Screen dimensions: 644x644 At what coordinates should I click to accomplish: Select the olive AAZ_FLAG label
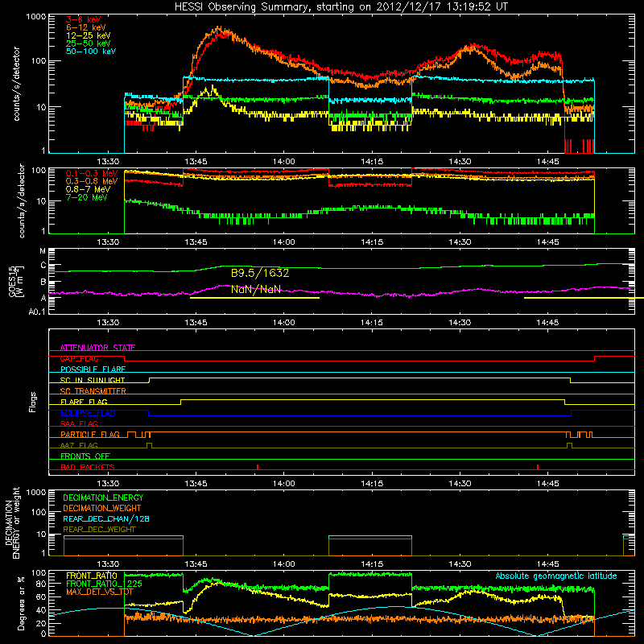coord(79,445)
